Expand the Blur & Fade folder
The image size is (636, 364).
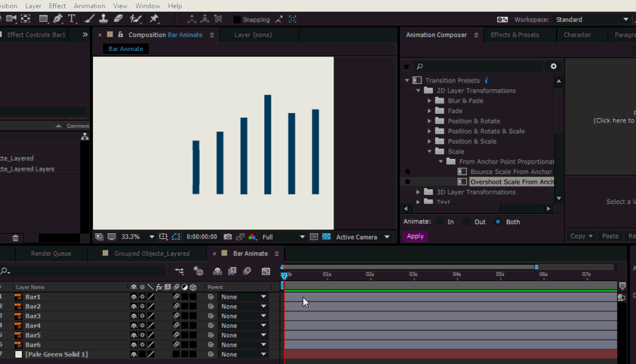click(429, 101)
